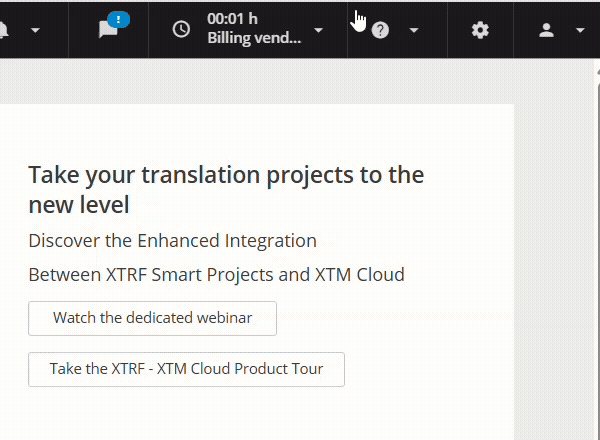Open the help question mark icon
Image resolution: width=600 pixels, height=440 pixels.
pos(380,30)
